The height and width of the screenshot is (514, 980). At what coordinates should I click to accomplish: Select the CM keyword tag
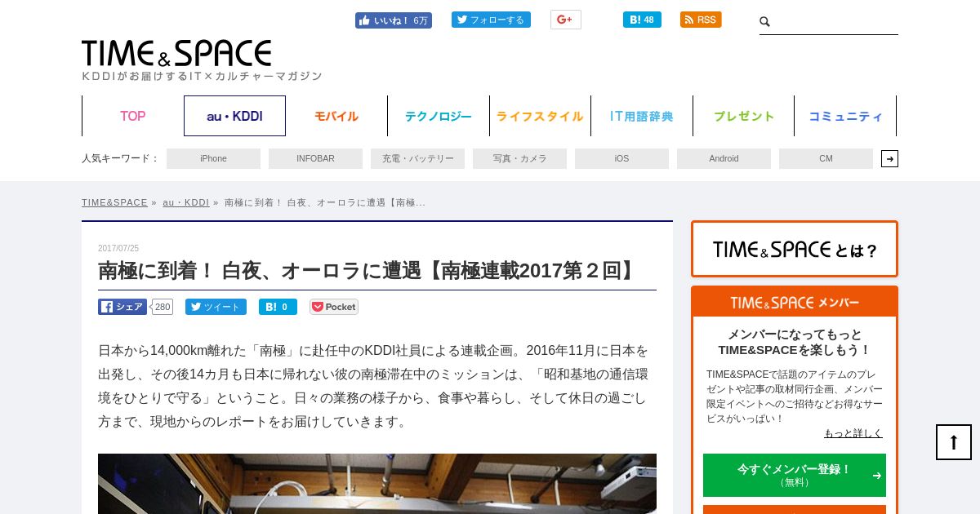(x=826, y=158)
